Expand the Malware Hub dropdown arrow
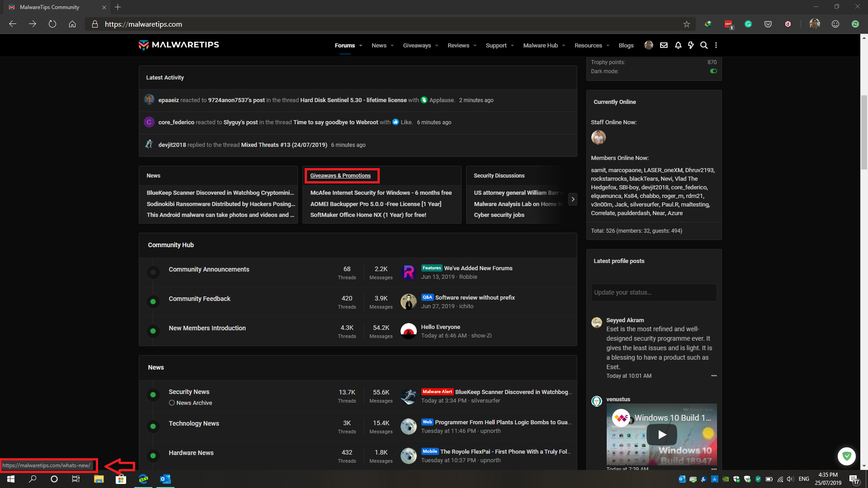868x488 pixels. tap(564, 46)
